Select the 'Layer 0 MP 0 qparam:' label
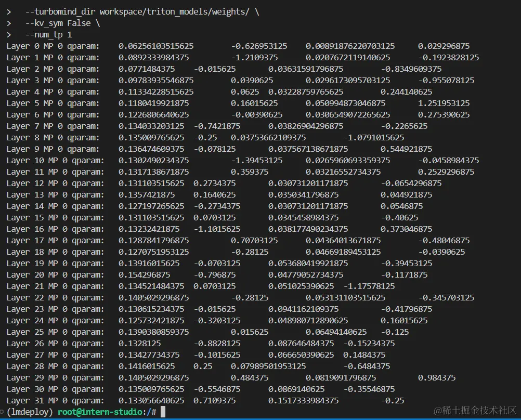 53,46
